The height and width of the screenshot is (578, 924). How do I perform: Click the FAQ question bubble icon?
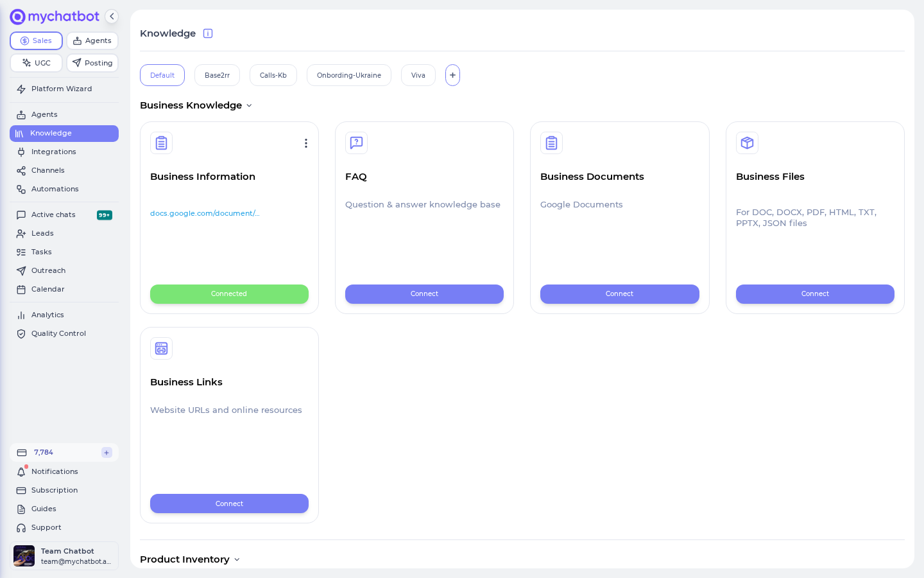pos(356,143)
